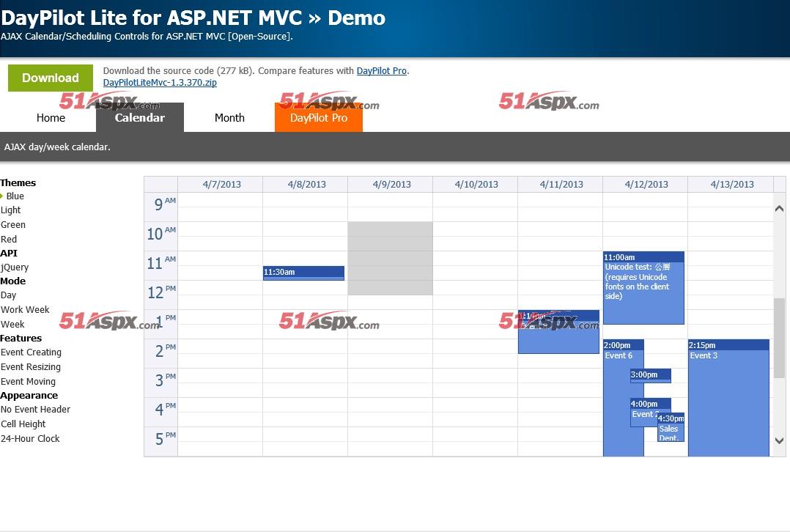Open the Event Creating feature demo
The width and height of the screenshot is (790, 532).
pos(32,352)
